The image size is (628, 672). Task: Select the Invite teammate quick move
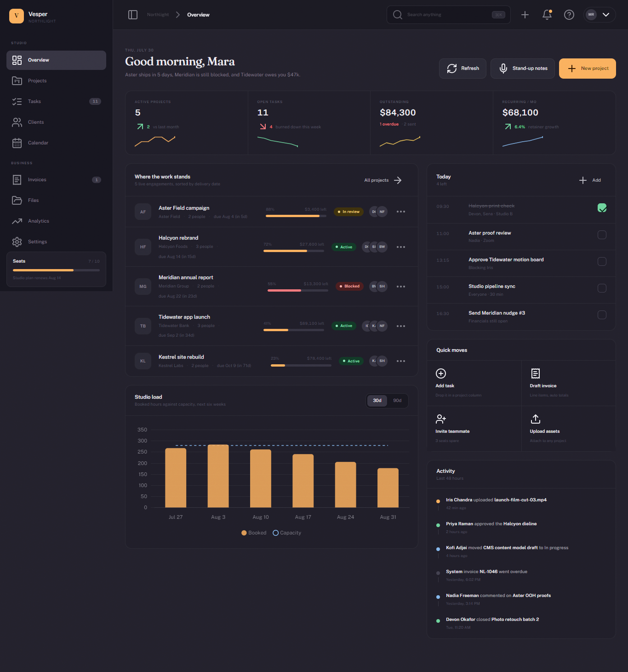[x=474, y=428]
